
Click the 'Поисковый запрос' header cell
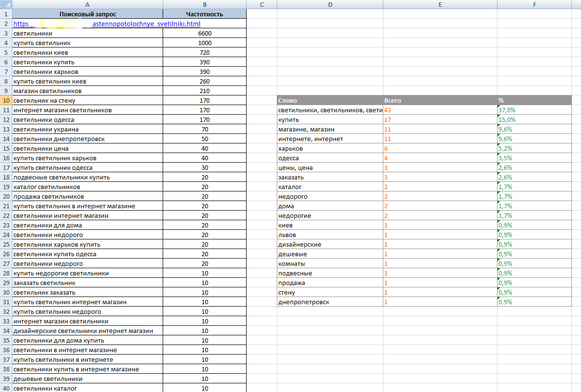pos(87,14)
